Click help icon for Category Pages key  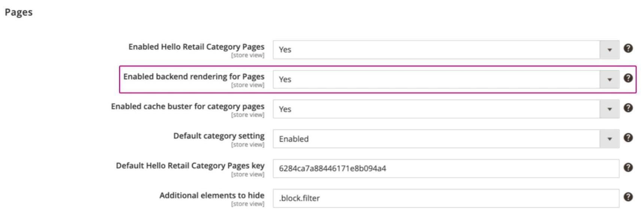point(628,167)
